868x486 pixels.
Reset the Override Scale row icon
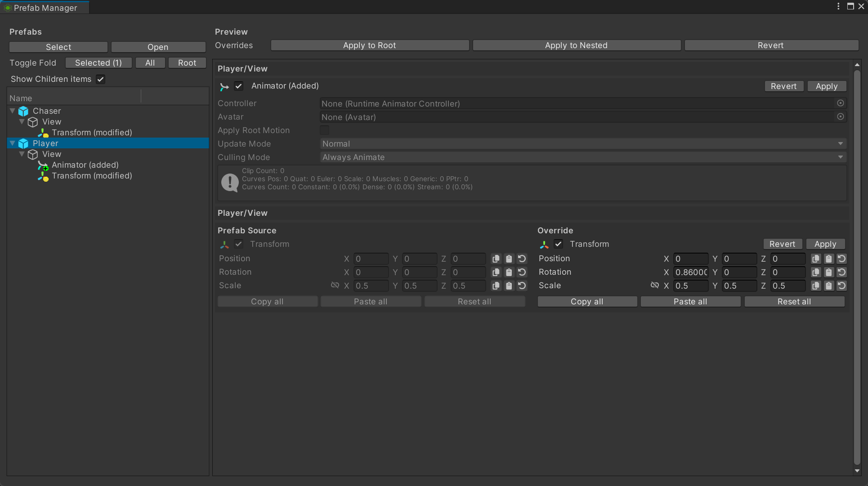point(841,285)
